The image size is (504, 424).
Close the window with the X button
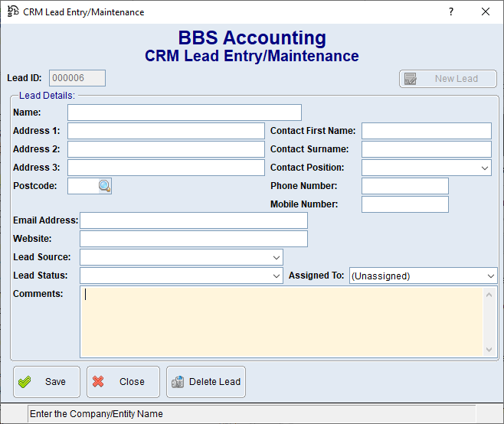pos(486,11)
